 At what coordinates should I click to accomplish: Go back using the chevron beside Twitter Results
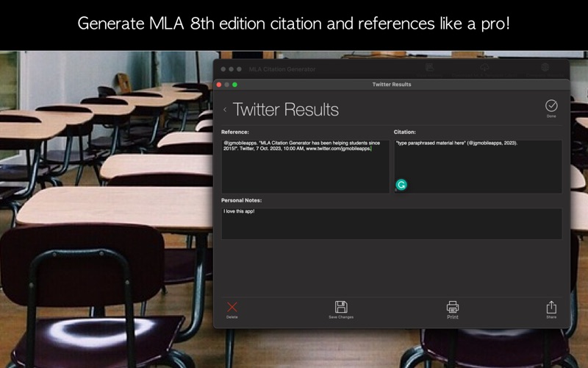point(225,110)
